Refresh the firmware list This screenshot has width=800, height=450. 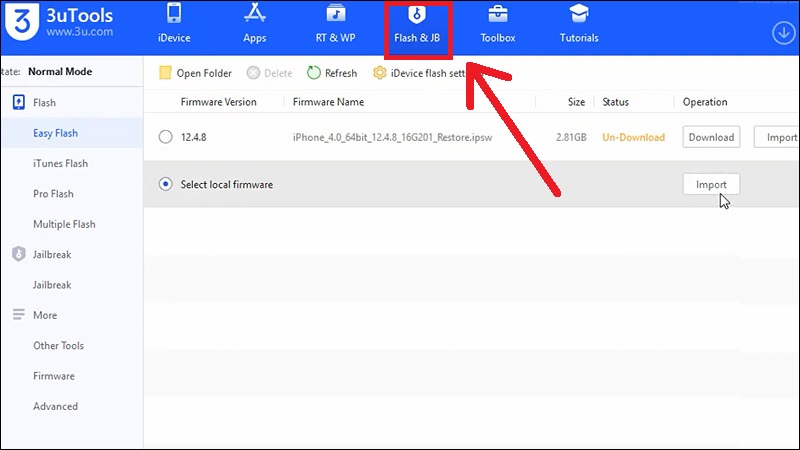[332, 73]
